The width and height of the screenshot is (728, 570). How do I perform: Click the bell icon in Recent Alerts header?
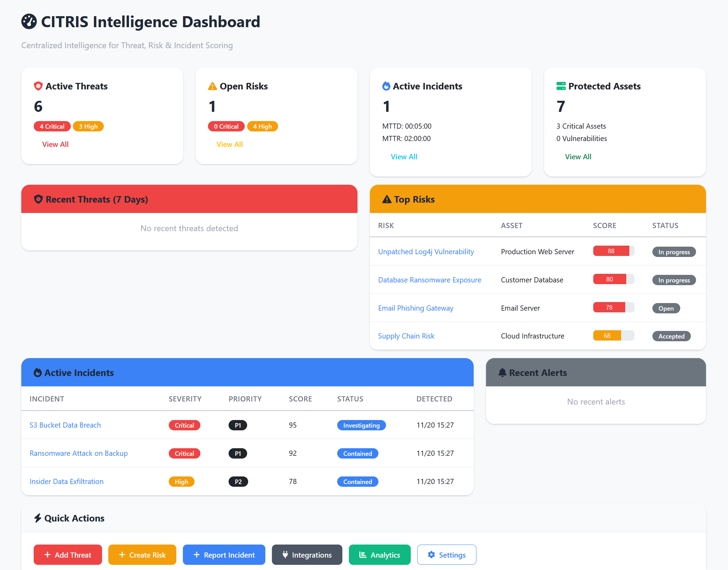click(x=503, y=373)
